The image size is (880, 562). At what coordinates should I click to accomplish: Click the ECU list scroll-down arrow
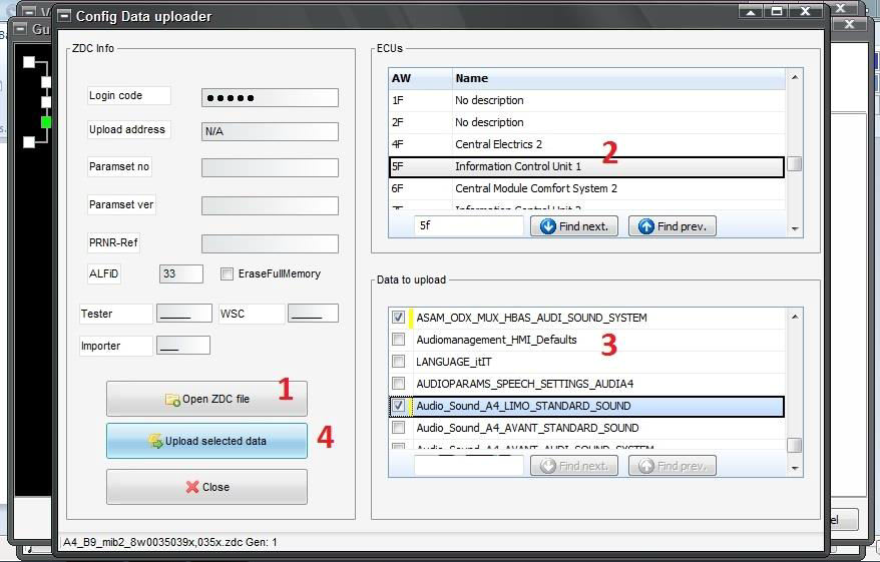click(795, 229)
